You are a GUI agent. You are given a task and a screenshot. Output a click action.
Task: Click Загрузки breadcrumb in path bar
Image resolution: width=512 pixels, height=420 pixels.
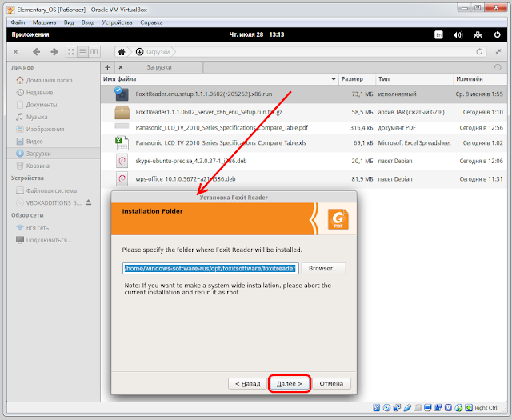(153, 52)
